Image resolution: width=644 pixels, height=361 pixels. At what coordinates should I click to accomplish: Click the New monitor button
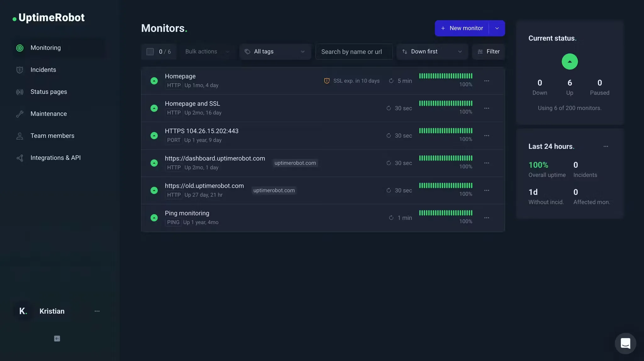462,28
